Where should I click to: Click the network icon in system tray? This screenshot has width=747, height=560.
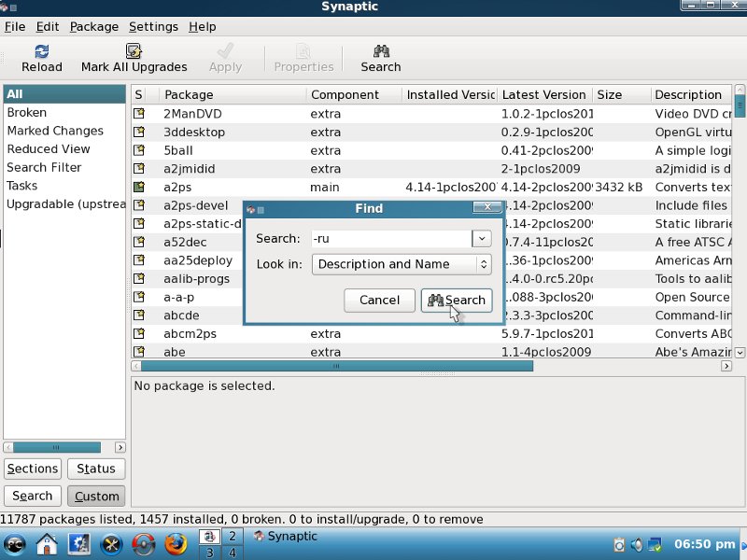(x=655, y=544)
